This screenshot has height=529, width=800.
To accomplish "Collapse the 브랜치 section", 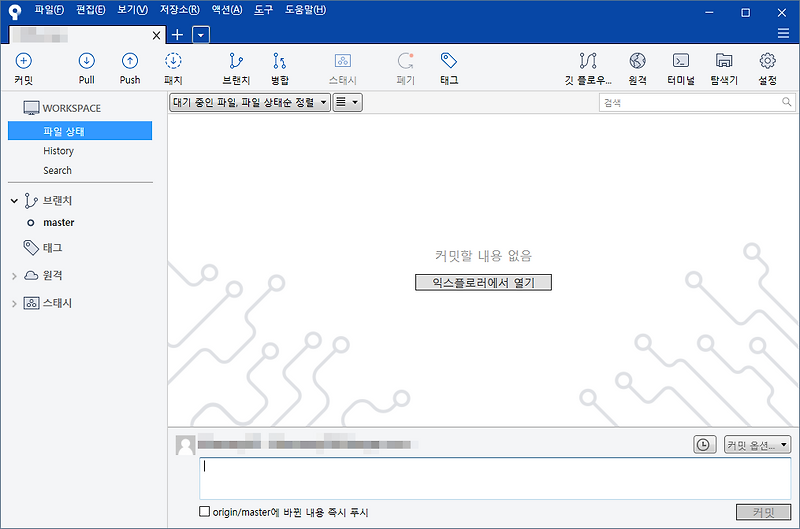I will pos(14,201).
